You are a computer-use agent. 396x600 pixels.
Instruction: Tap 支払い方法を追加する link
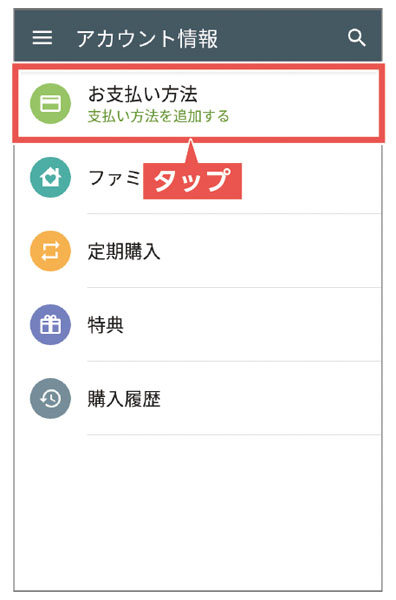[x=158, y=116]
